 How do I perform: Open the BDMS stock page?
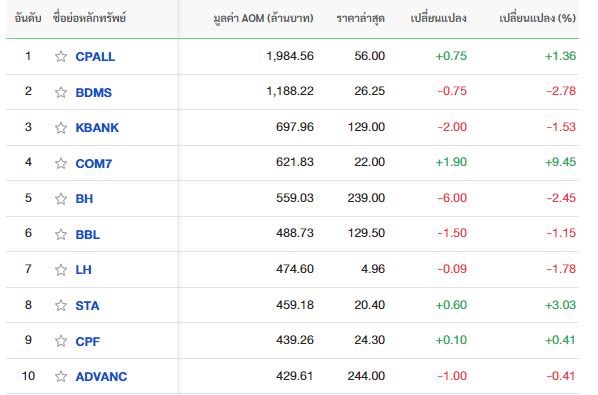(x=93, y=92)
